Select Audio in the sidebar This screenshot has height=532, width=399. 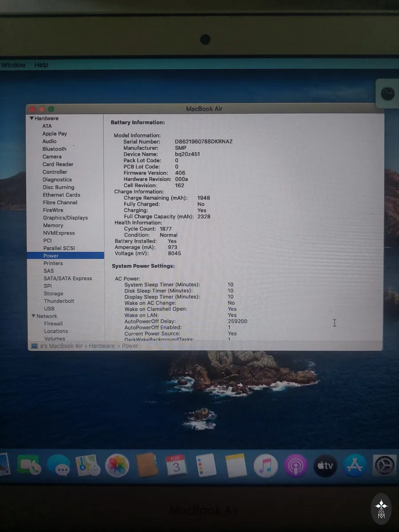pos(49,141)
